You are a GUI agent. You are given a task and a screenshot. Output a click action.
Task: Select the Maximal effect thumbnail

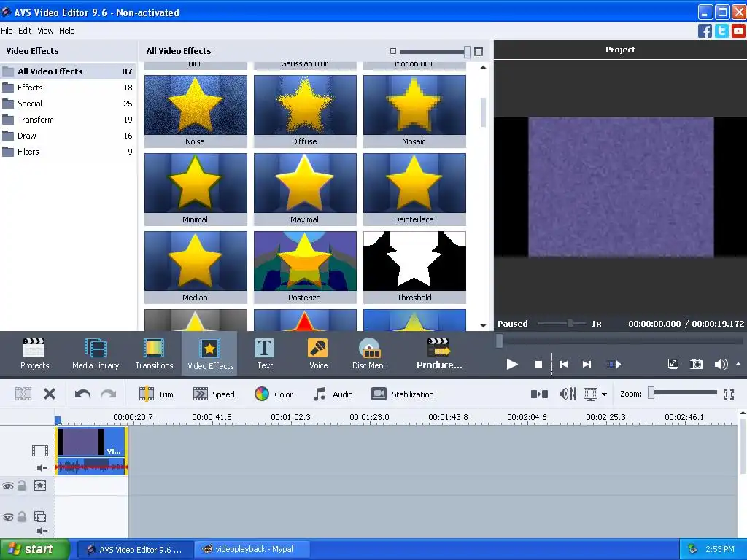coord(305,189)
